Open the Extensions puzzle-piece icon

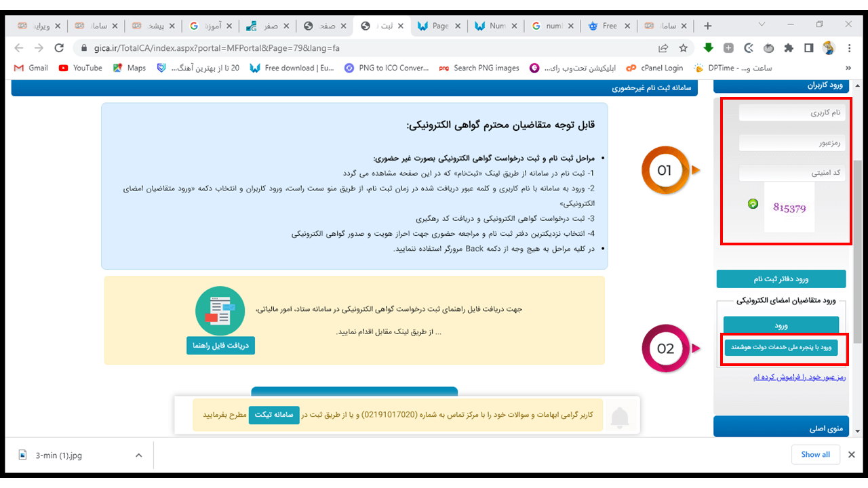[789, 48]
